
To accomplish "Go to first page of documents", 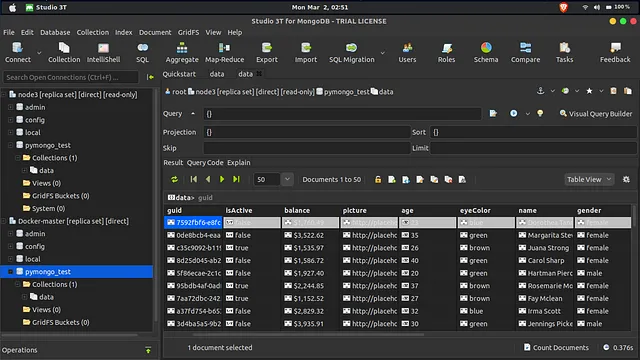I will [x=194, y=179].
